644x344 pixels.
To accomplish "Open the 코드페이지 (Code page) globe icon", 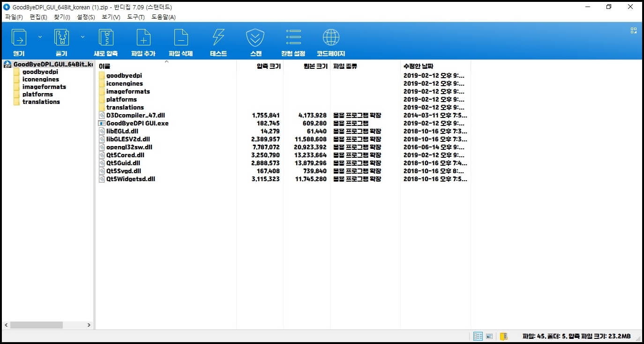I will tap(331, 37).
